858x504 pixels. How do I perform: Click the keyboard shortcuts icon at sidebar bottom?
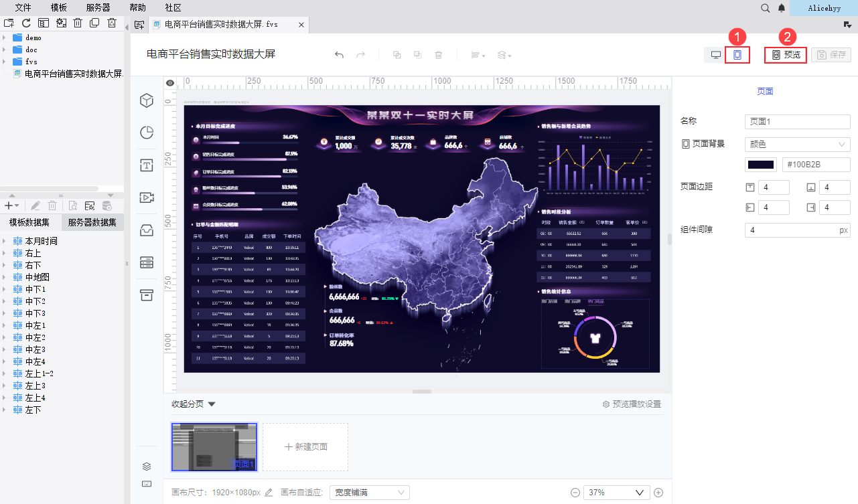coord(147,483)
